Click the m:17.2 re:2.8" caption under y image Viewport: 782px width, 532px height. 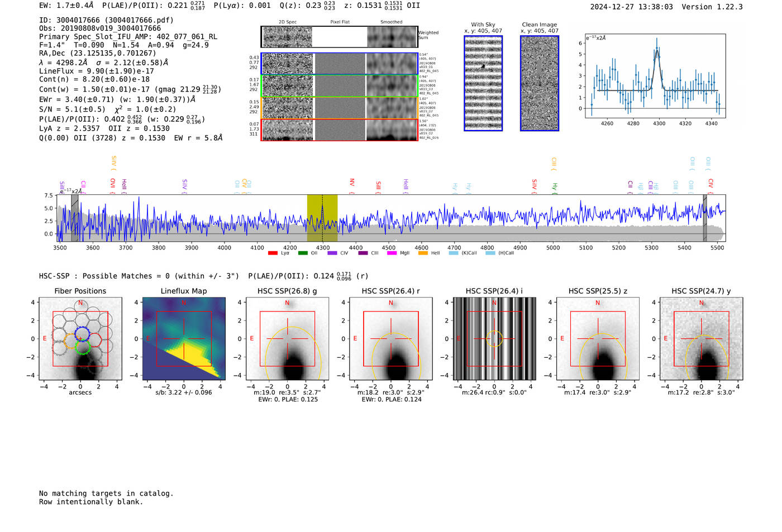pos(702,392)
